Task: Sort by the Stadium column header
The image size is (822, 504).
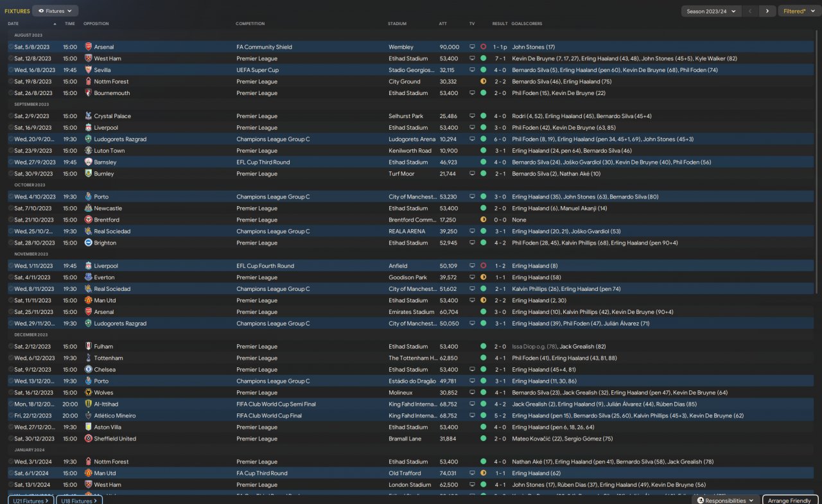Action: (x=397, y=24)
